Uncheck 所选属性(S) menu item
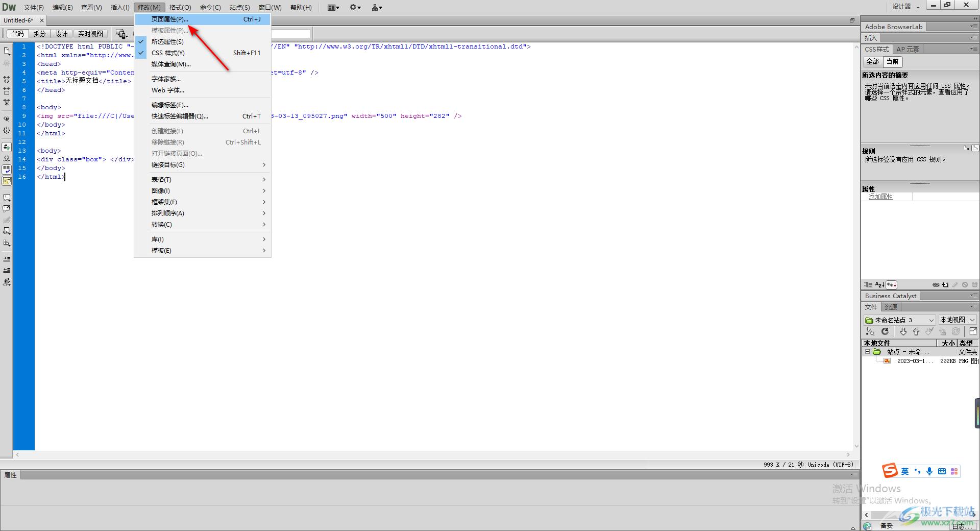Screen dimensions: 980x531 point(203,42)
